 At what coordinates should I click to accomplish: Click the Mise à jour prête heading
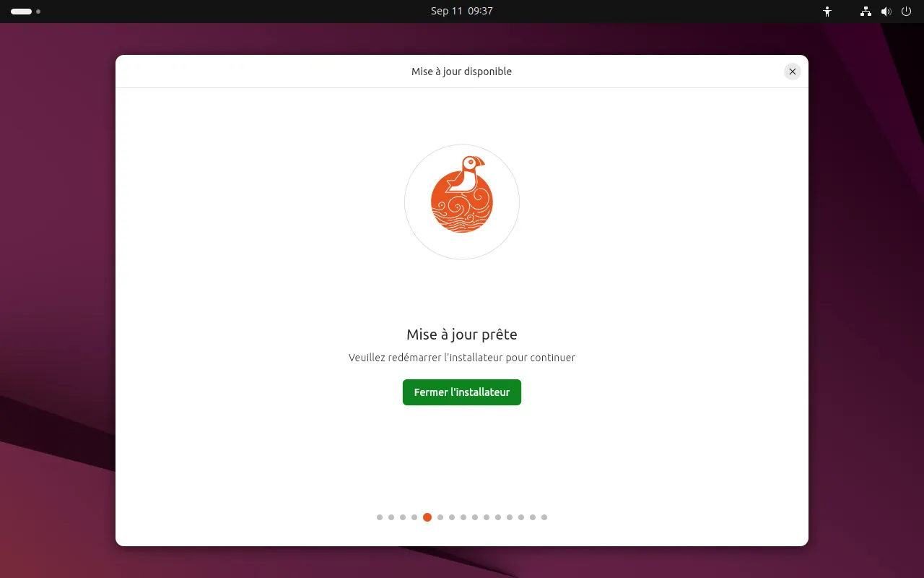462,335
